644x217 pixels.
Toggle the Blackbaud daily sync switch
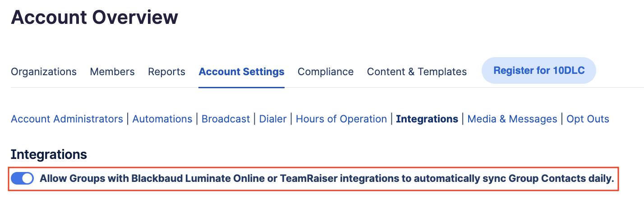click(x=22, y=179)
